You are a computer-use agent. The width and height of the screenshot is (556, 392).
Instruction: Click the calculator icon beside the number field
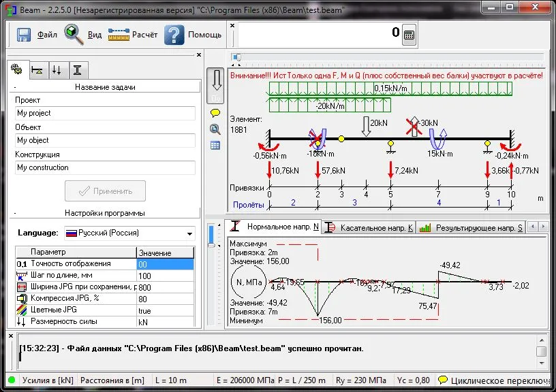pos(409,36)
